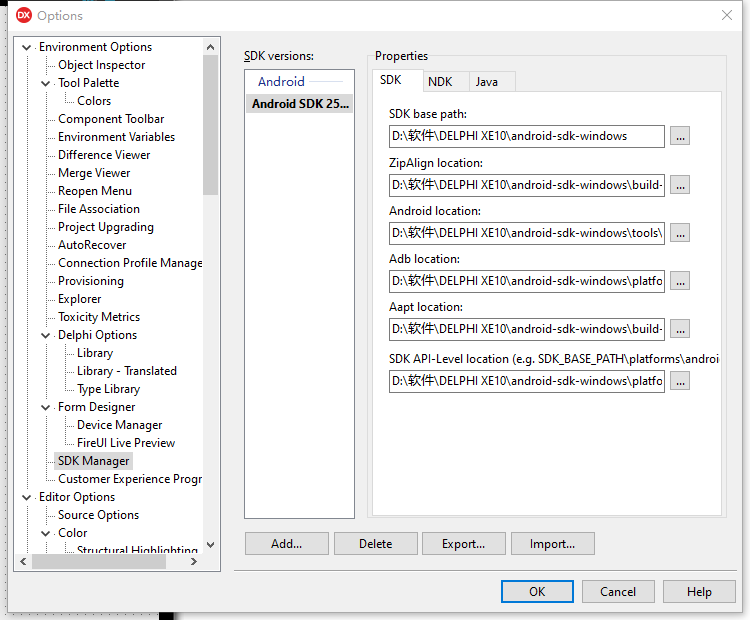Select Toxicity Metrics in tree
The height and width of the screenshot is (620, 750).
coord(99,317)
